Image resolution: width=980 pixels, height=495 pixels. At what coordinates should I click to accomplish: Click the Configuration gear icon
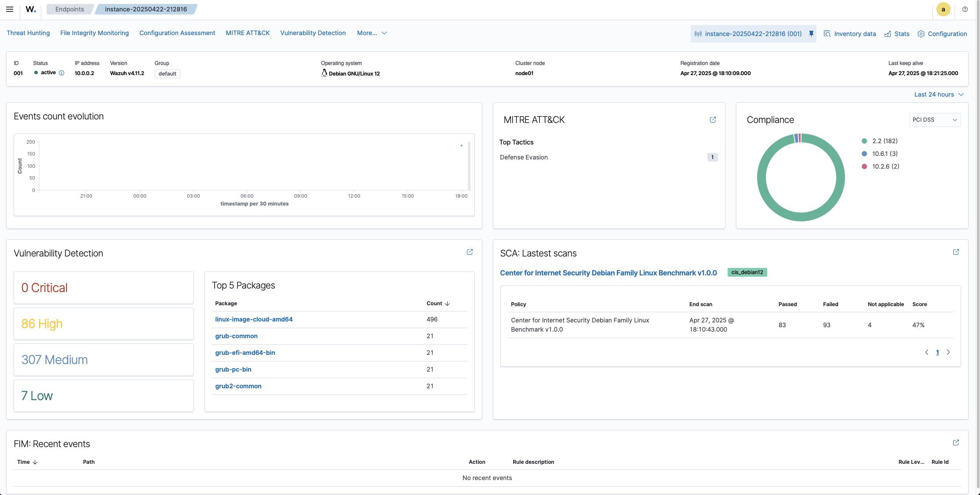921,34
